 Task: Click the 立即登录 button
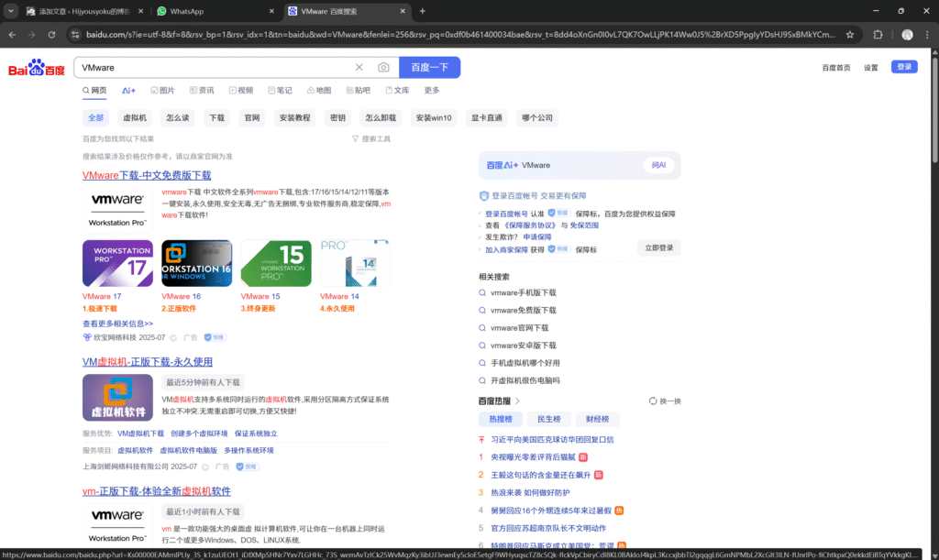pyautogui.click(x=658, y=247)
